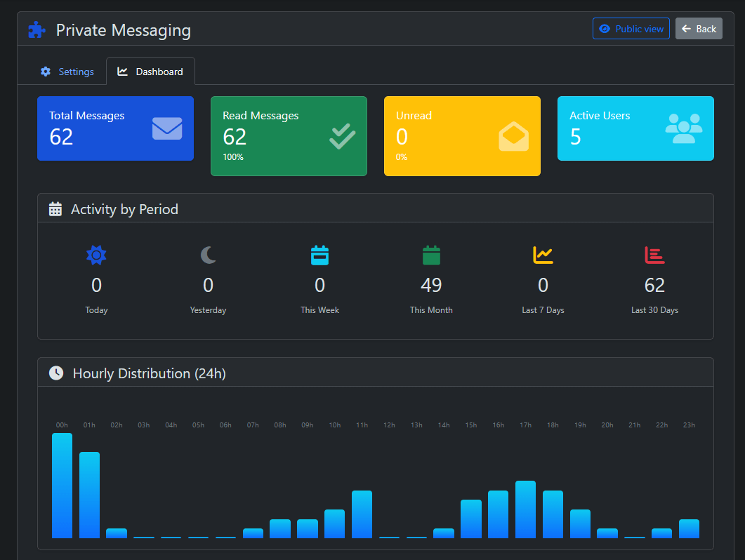This screenshot has width=745, height=560.
Task: Click the green This Month calendar icon
Action: point(431,255)
